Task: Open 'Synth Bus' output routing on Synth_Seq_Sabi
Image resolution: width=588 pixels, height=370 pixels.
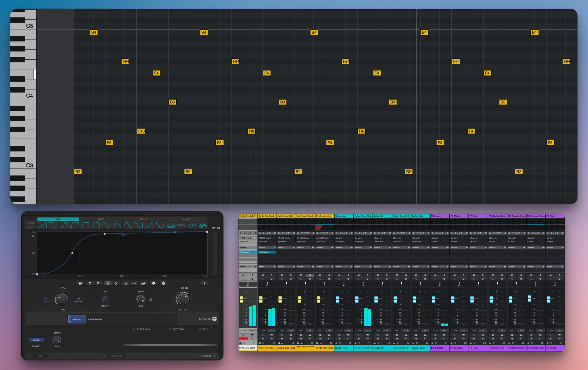Action: pos(286,242)
